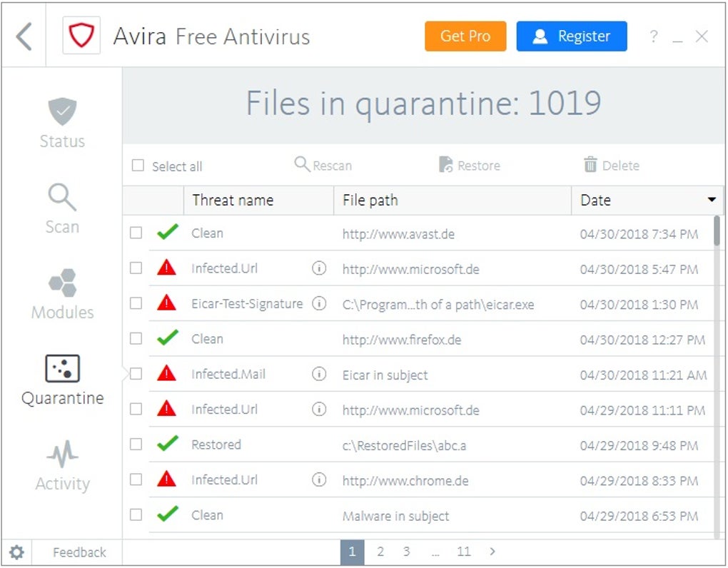Sort by File path column header
Image resolution: width=728 pixels, height=568 pixels.
pos(453,200)
